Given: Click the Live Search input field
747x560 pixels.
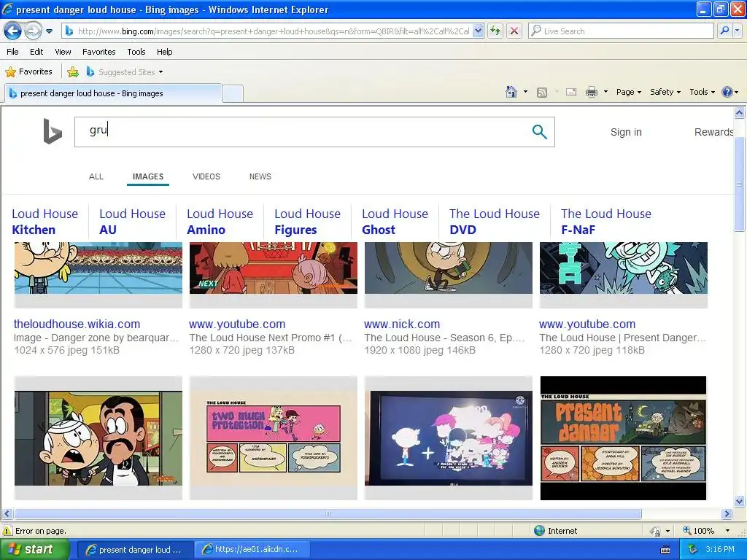Looking at the screenshot, I should point(621,31).
